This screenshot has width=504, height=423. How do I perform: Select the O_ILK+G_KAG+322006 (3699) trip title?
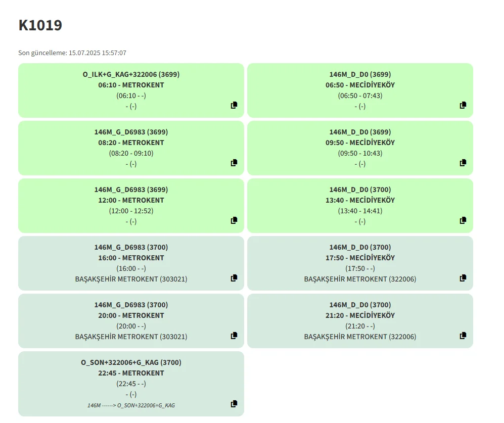[x=131, y=74]
